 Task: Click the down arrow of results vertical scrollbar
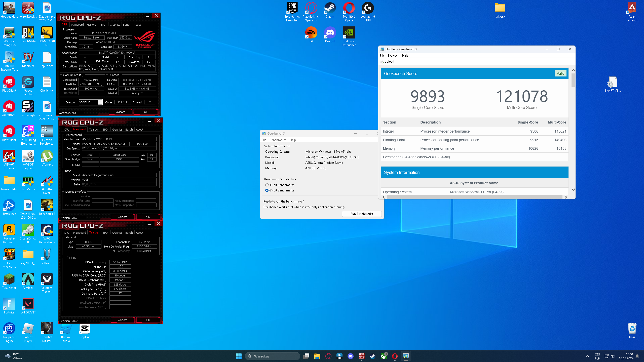(x=573, y=190)
